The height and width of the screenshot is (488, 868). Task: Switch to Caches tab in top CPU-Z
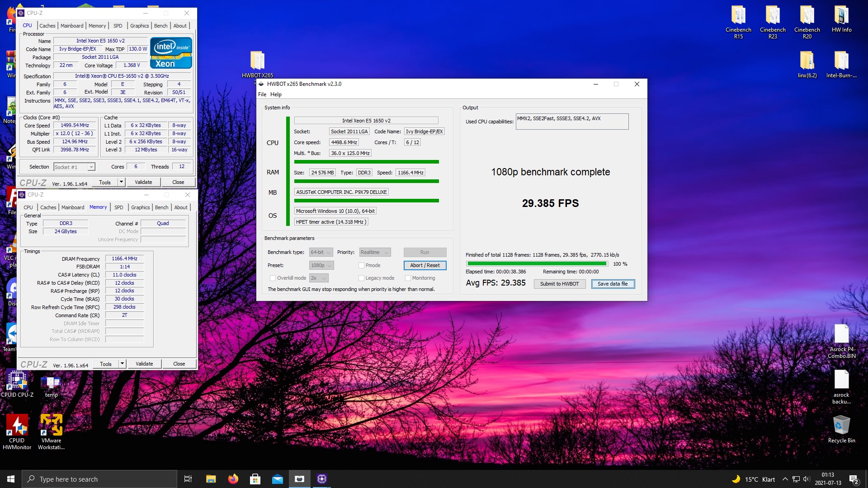pos(47,26)
